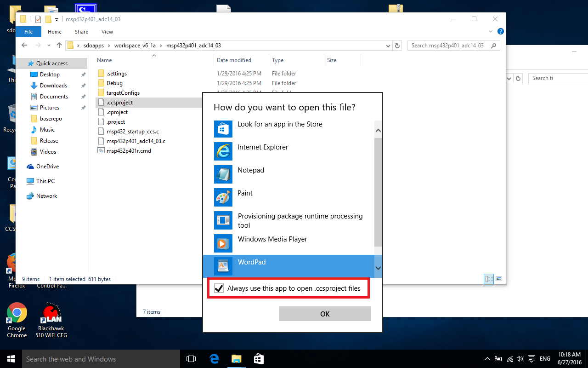Click Properties icon in title bar
588x368 pixels.
[x=38, y=19]
